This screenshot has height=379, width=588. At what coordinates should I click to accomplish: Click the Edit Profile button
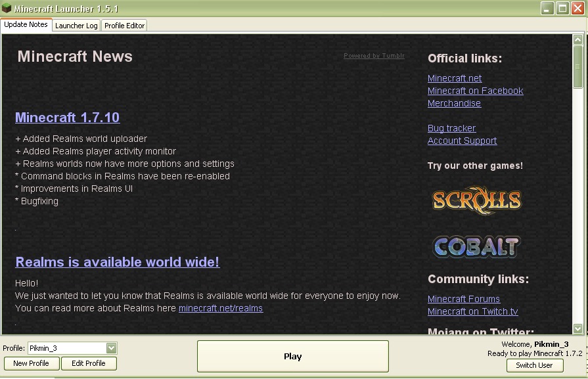[89, 363]
